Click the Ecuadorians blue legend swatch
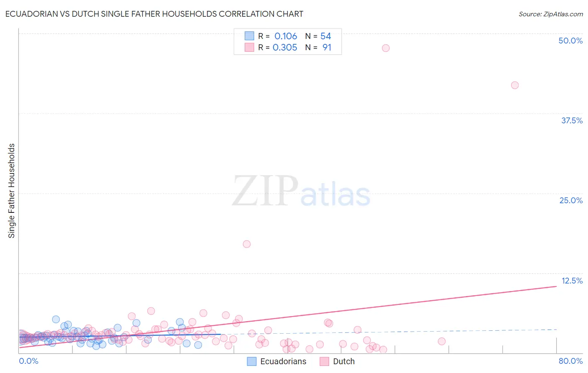This screenshot has height=373, width=588. 251,361
